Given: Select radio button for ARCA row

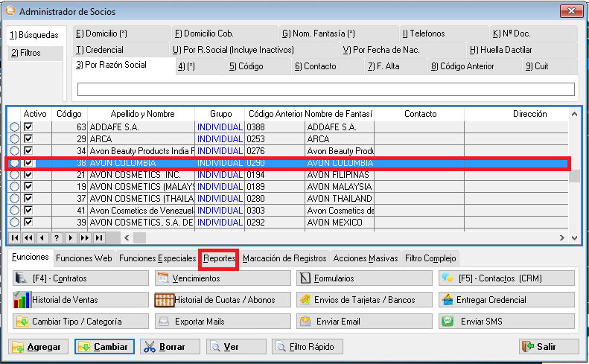Looking at the screenshot, I should (x=14, y=139).
